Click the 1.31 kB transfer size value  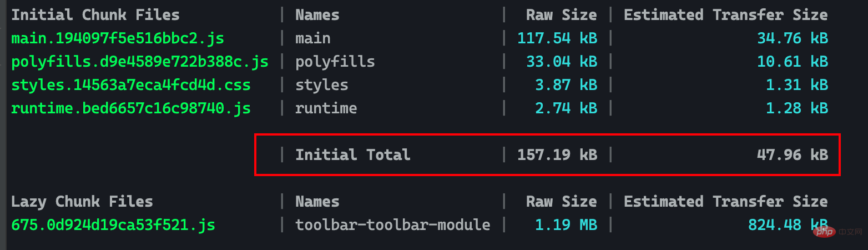pyautogui.click(x=797, y=85)
